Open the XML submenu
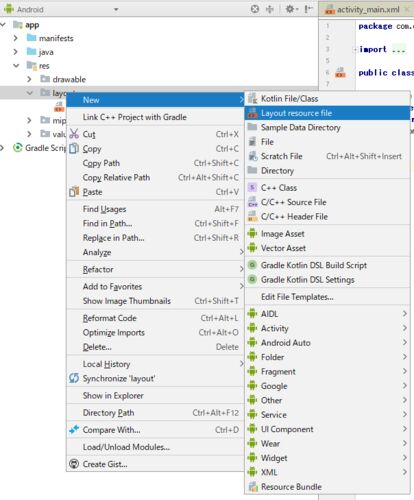The width and height of the screenshot is (414, 500). (327, 472)
